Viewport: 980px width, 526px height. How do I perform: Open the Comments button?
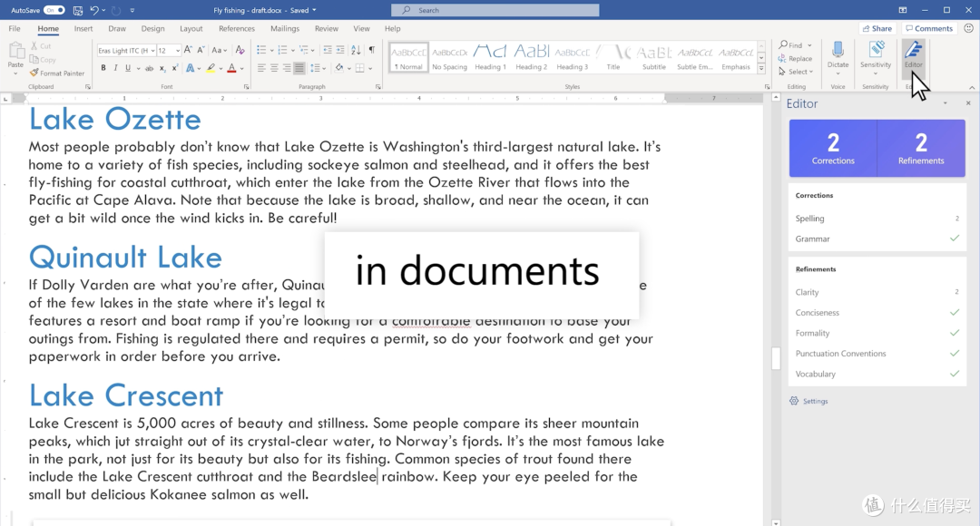tap(929, 28)
